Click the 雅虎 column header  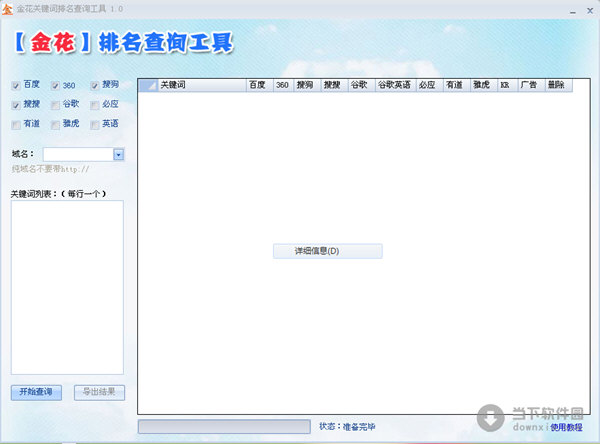pos(484,85)
